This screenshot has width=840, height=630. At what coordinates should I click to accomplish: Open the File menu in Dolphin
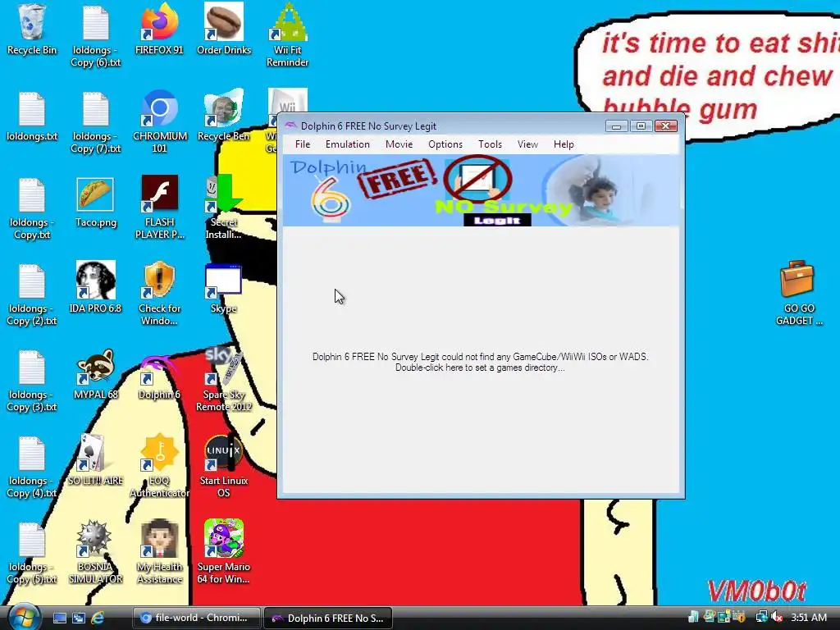302,144
